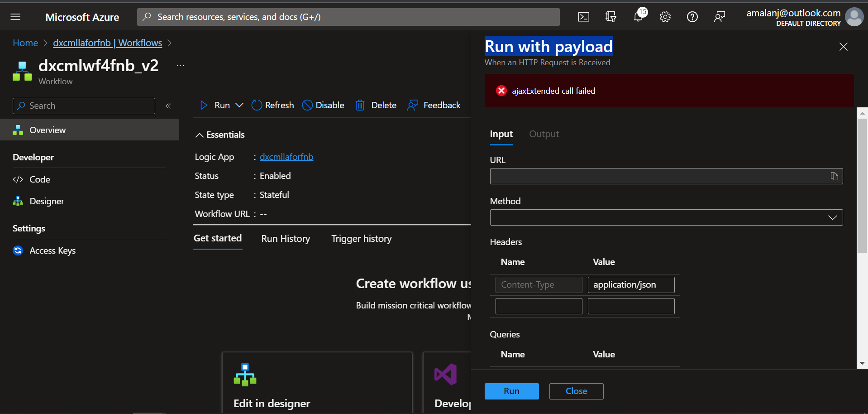Open the Azure portal hamburger menu
The height and width of the screenshot is (414, 868).
pyautogui.click(x=15, y=17)
